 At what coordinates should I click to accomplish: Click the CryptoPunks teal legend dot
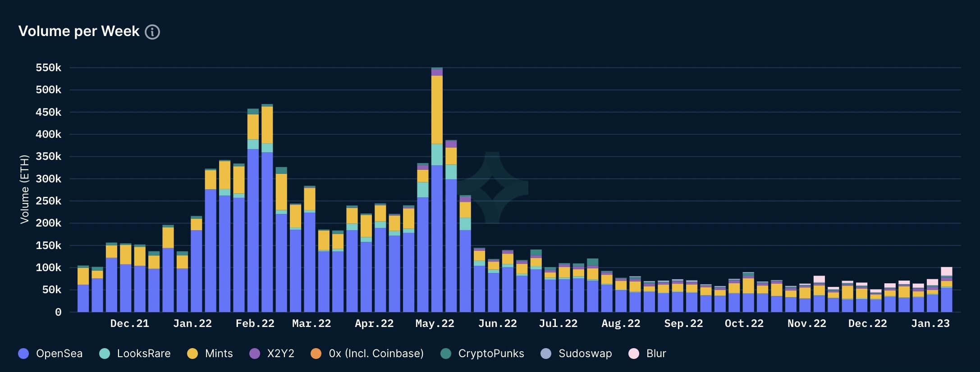[446, 354]
